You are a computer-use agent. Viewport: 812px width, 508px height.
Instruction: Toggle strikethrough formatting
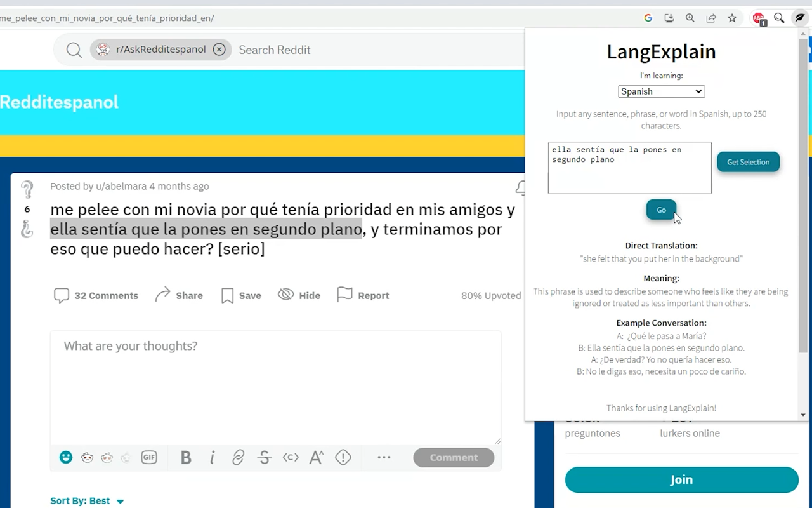tap(264, 457)
